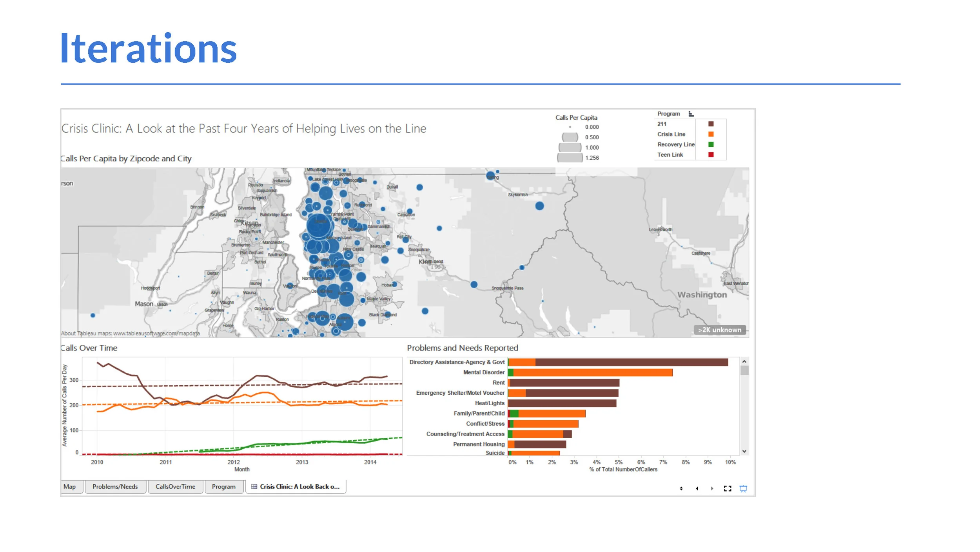
Task: Click the '>2K unknown' map indicator
Action: 719,330
